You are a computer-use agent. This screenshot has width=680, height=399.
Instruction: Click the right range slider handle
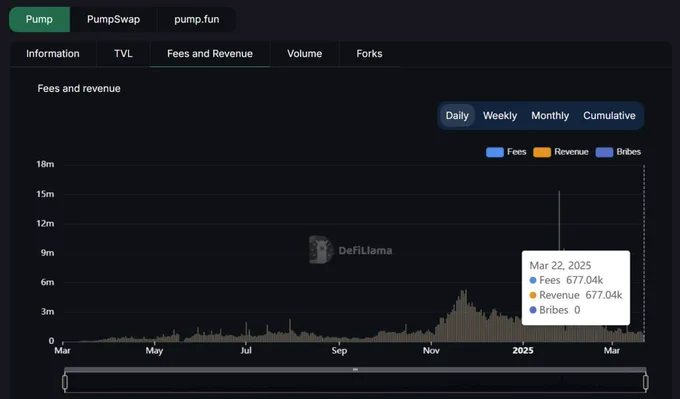click(x=646, y=383)
